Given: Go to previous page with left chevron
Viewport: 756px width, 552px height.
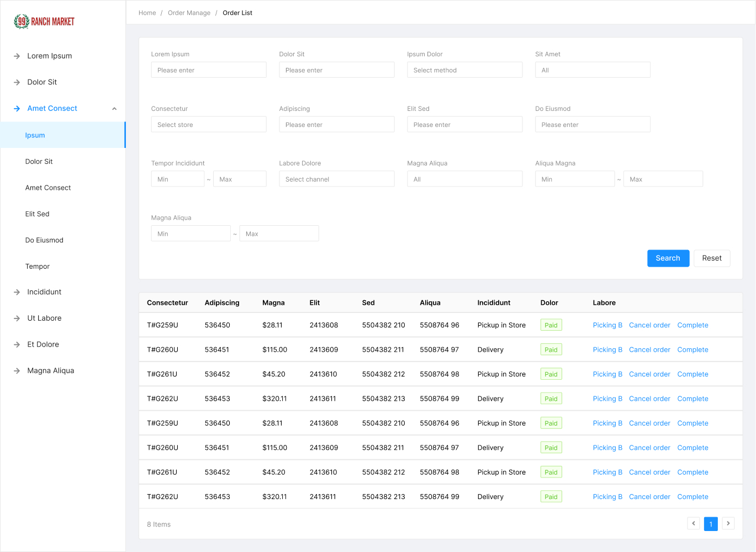Looking at the screenshot, I should [694, 523].
